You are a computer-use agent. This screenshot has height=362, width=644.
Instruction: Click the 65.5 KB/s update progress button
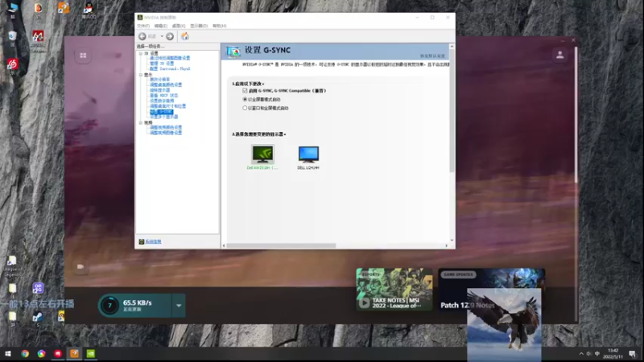point(134,306)
